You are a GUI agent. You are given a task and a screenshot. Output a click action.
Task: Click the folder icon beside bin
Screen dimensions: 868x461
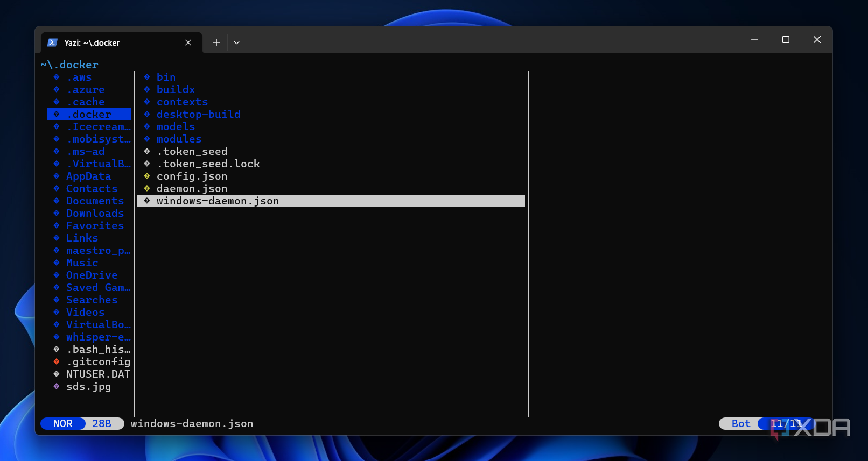[x=147, y=77]
